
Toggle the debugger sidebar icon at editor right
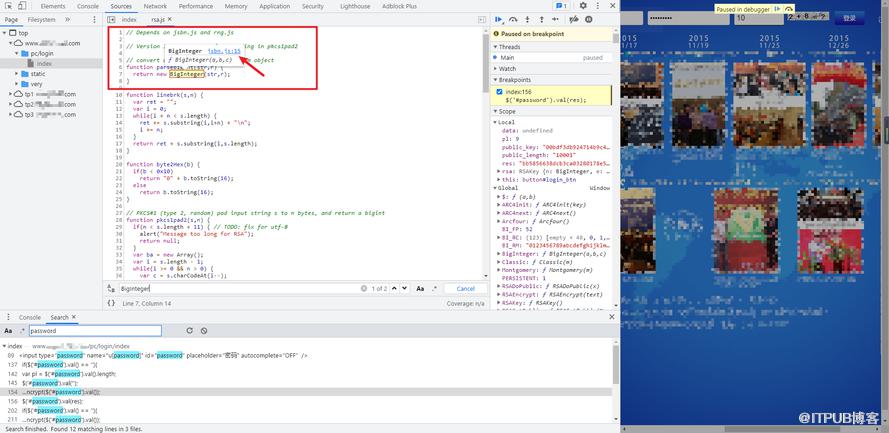coord(482,19)
